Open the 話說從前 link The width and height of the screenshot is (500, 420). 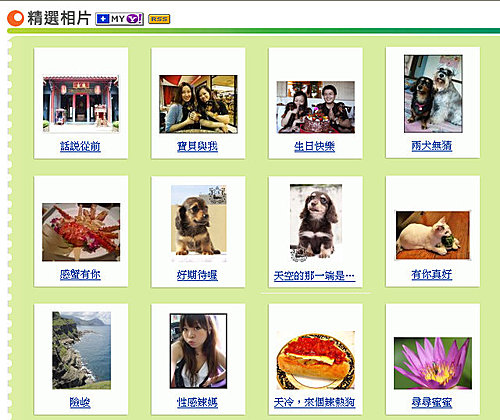pyautogui.click(x=80, y=146)
